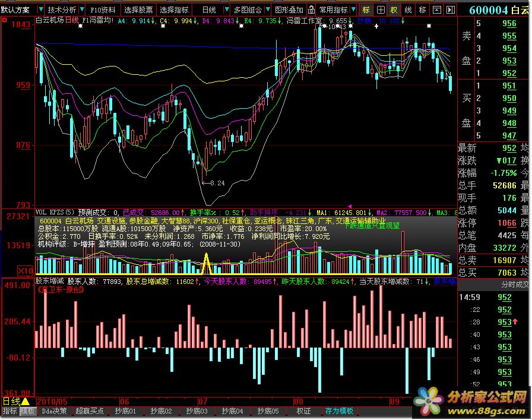Click the 最新 price value 952
532x420 pixels.
pyautogui.click(x=509, y=148)
